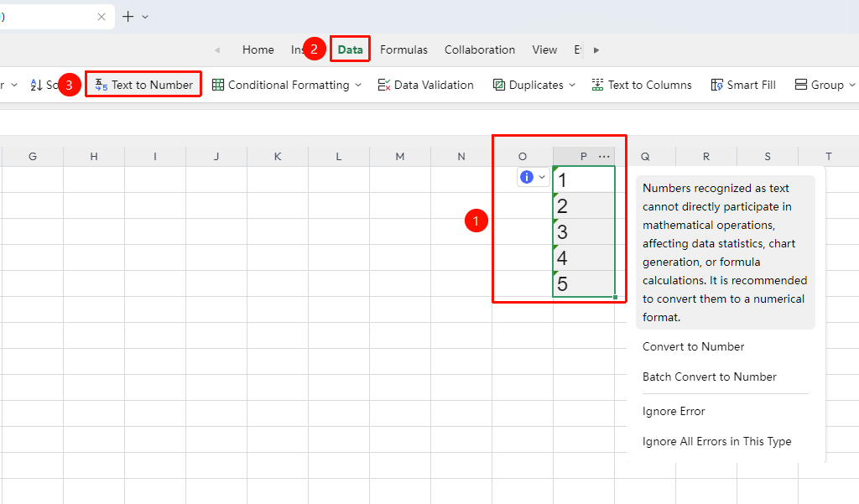Click the Sort A-Z icon

click(x=36, y=85)
